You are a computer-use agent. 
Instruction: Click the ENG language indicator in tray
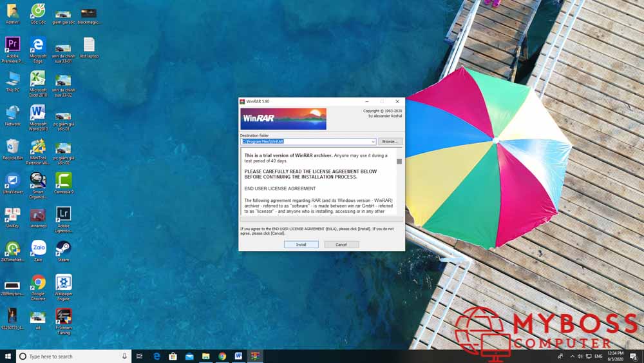598,356
